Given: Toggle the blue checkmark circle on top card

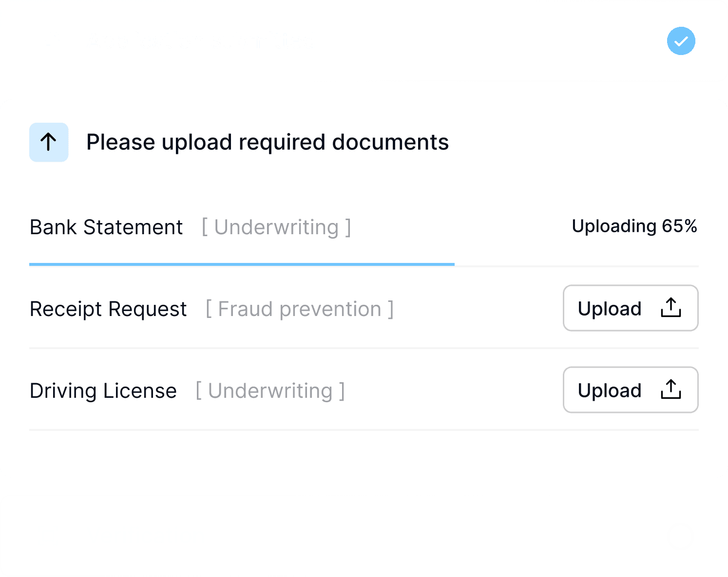Looking at the screenshot, I should click(681, 41).
